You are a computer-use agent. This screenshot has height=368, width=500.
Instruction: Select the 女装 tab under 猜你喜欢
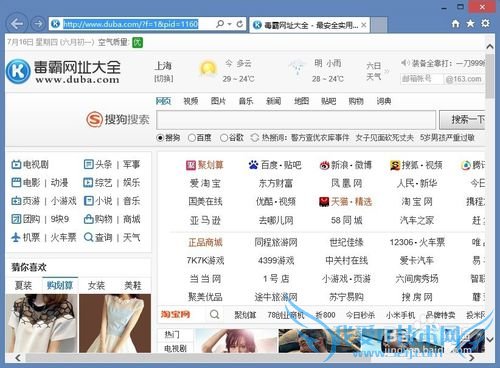click(96, 285)
